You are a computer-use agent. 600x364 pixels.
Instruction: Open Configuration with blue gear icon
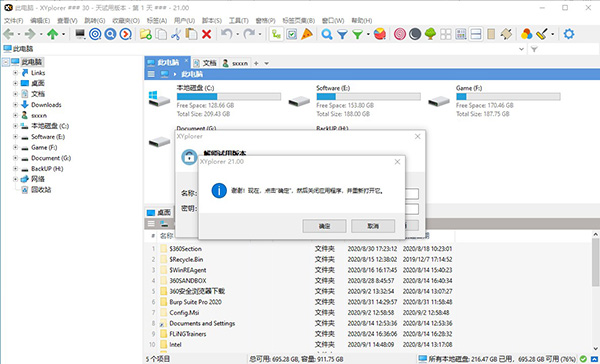569,34
